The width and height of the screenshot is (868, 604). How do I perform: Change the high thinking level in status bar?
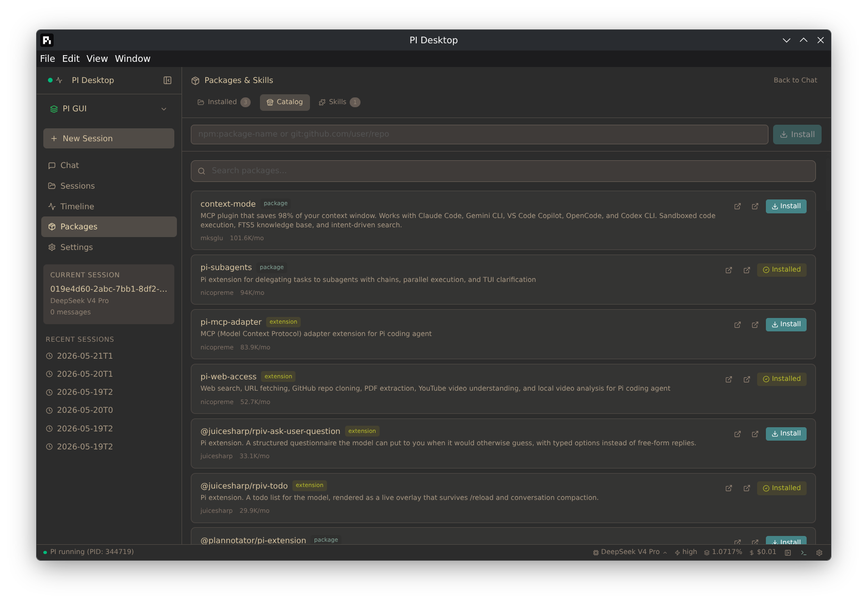coord(686,552)
